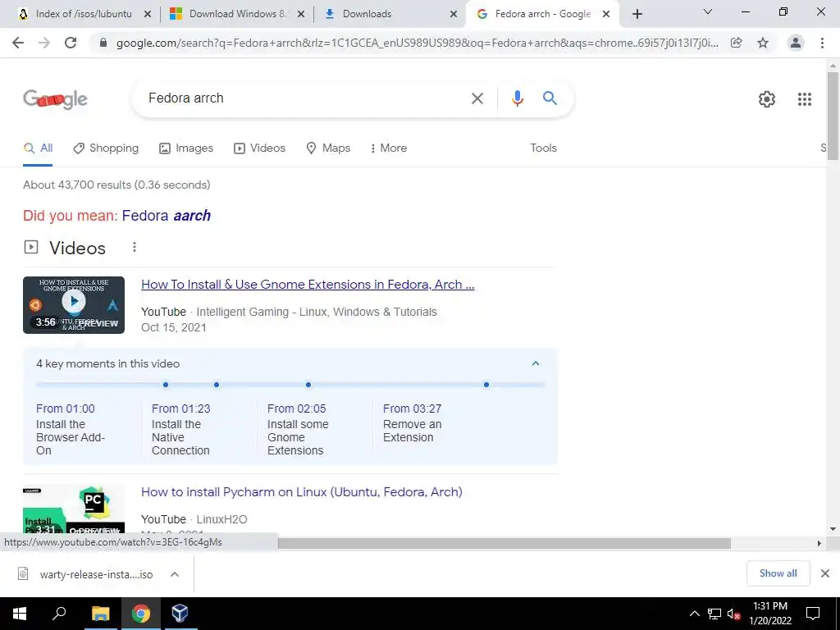This screenshot has height=630, width=840.
Task: Close the downloads shelf
Action: pos(825,573)
